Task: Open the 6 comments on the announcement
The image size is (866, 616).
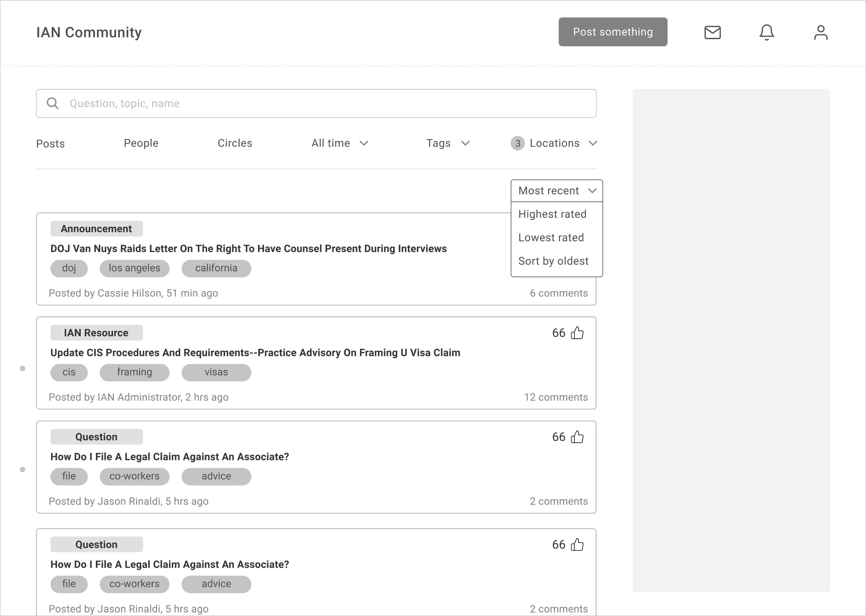Action: pyautogui.click(x=559, y=293)
